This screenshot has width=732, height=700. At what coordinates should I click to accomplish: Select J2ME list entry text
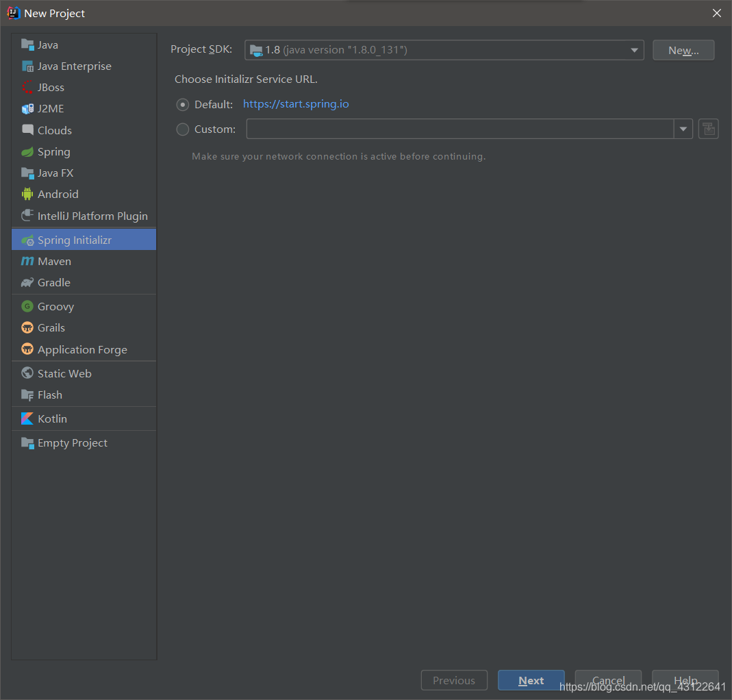tap(51, 109)
